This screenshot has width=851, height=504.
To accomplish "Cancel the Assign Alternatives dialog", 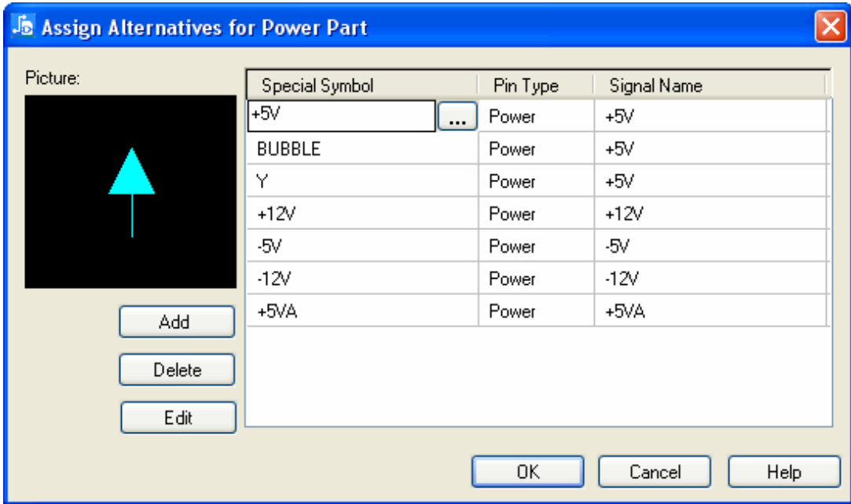I will coord(655,472).
